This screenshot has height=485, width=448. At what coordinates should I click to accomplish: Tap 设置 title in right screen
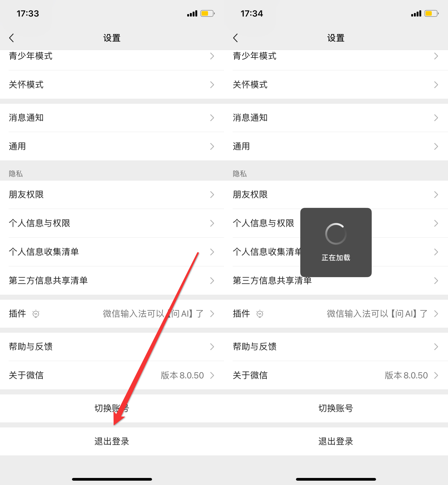tap(336, 38)
